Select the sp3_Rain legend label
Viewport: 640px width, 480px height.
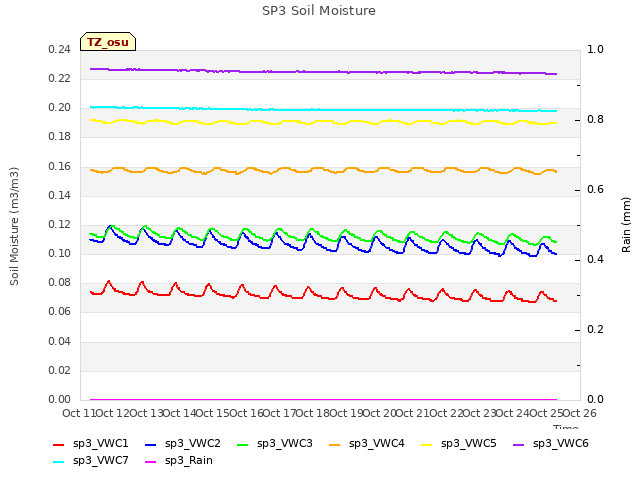[189, 461]
